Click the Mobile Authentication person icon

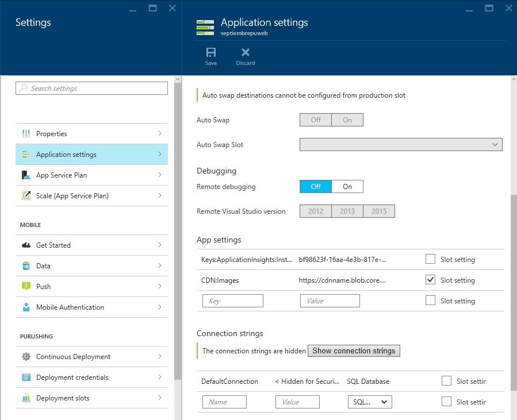coord(26,307)
